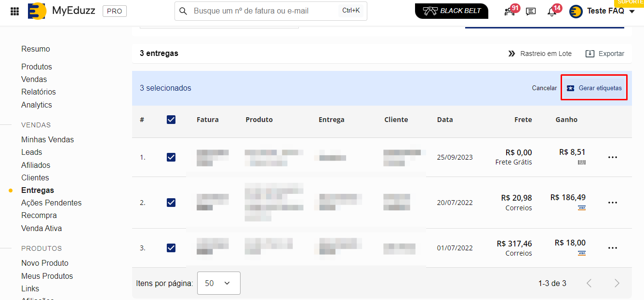Click the Black Belt badge
This screenshot has width=644, height=300.
pos(451,11)
